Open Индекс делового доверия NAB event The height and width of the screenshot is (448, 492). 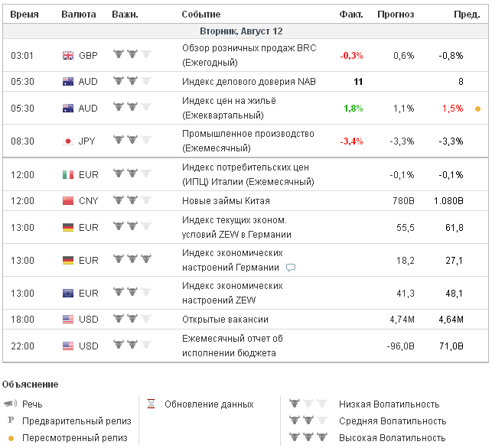(249, 82)
